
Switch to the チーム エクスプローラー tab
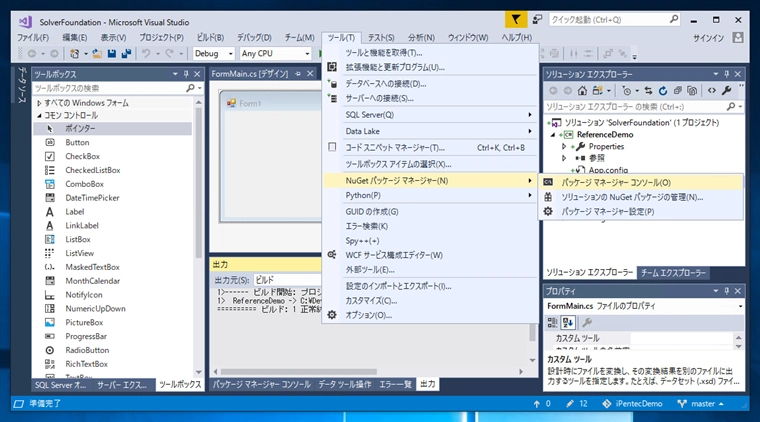click(673, 273)
